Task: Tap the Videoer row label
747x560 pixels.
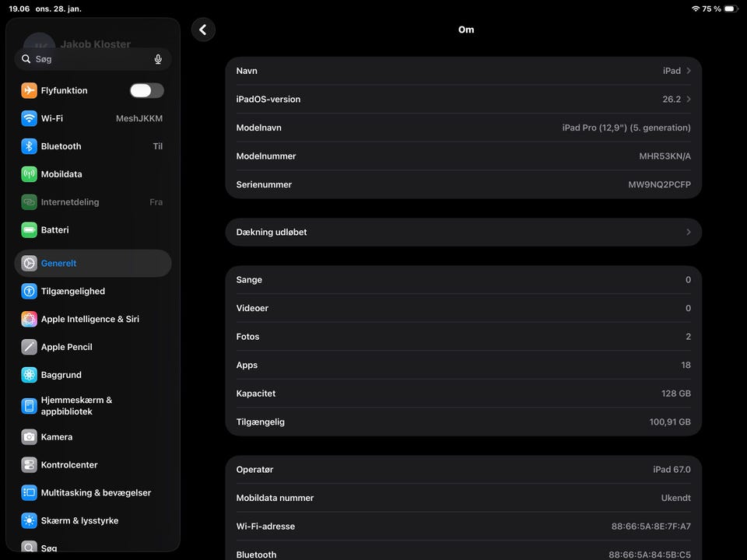Action: coord(252,308)
